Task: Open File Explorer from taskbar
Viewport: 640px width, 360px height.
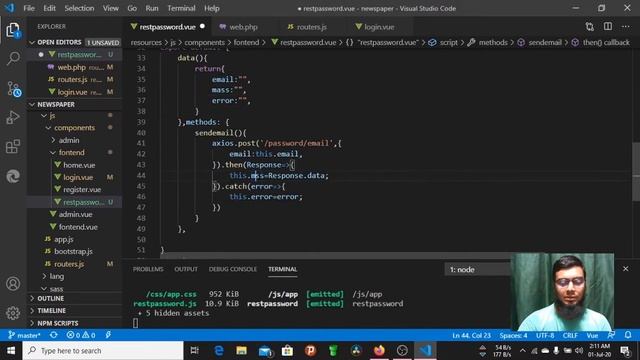Action: (242, 351)
